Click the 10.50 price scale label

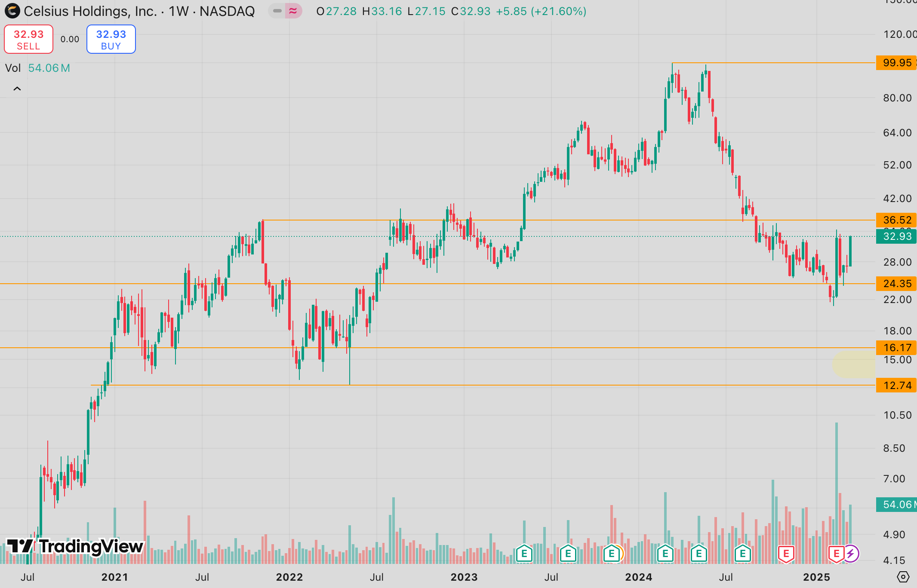897,415
